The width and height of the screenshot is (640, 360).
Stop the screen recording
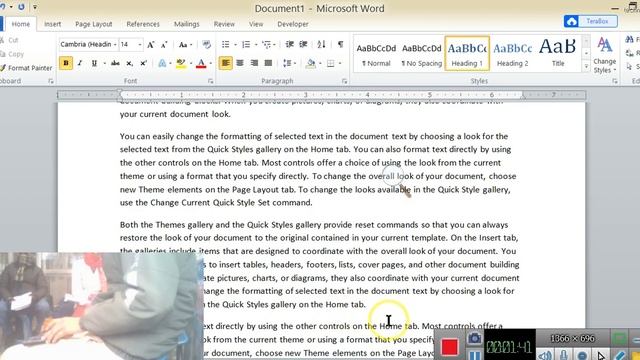pos(450,347)
